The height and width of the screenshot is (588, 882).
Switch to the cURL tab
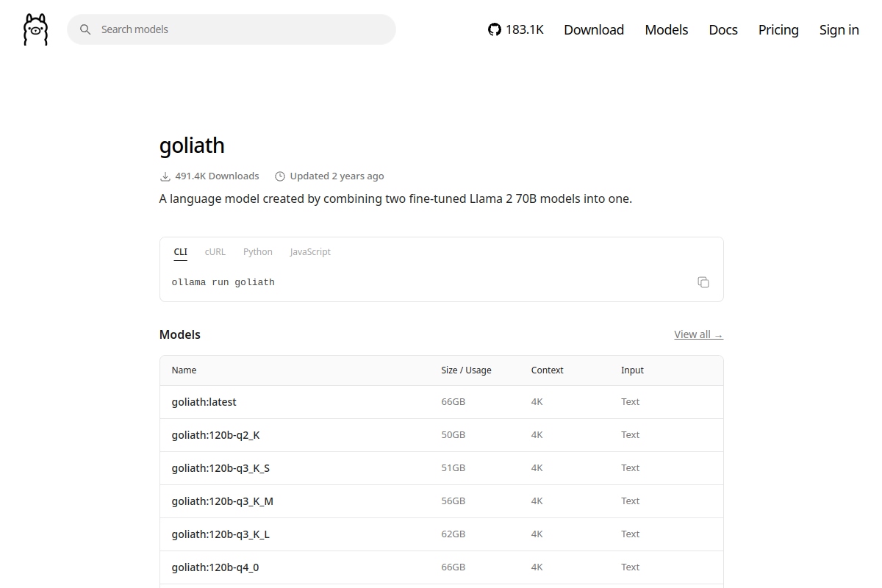(x=215, y=252)
